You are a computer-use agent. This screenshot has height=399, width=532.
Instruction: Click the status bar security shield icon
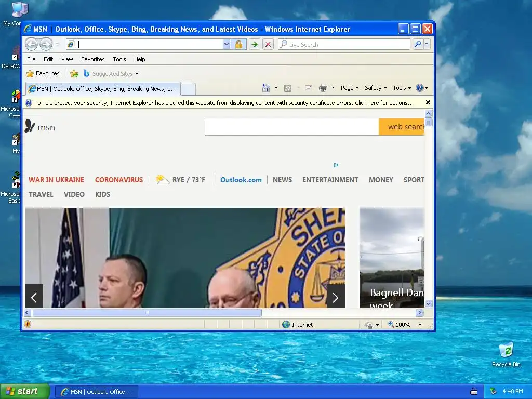pyautogui.click(x=28, y=324)
